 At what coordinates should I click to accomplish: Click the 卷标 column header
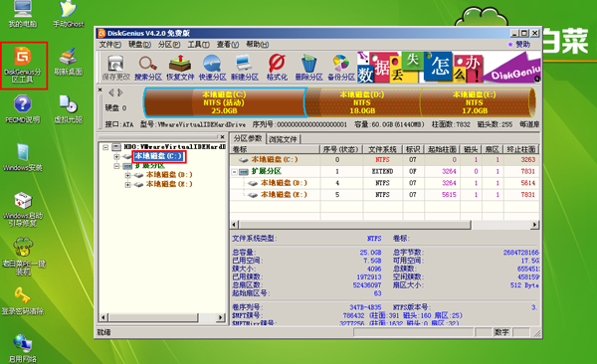pos(275,149)
